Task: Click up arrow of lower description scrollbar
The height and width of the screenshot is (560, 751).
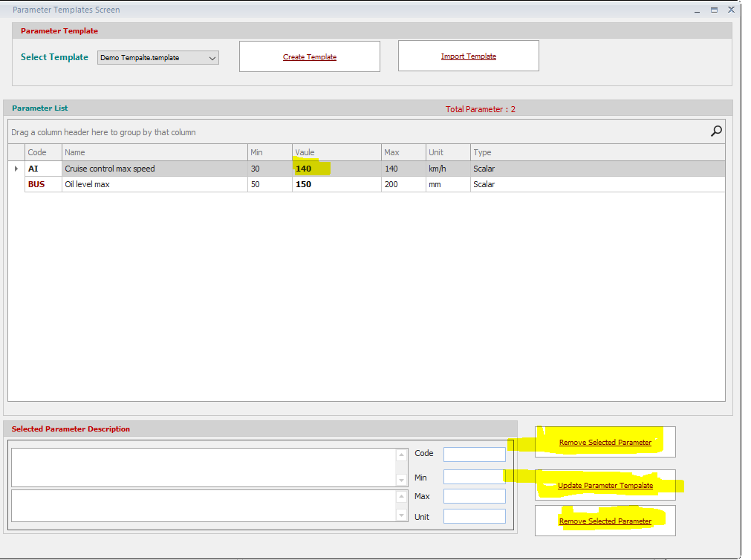Action: click(402, 496)
